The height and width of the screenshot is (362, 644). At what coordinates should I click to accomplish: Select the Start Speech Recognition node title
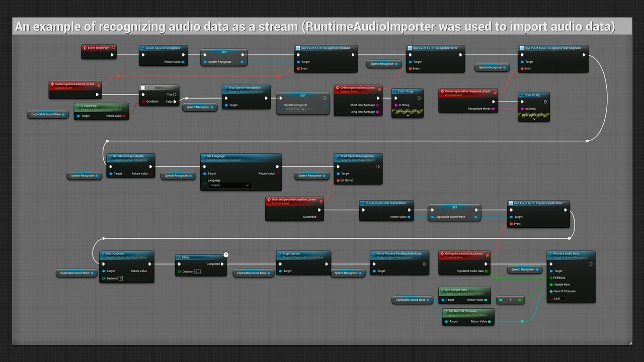[x=357, y=156]
